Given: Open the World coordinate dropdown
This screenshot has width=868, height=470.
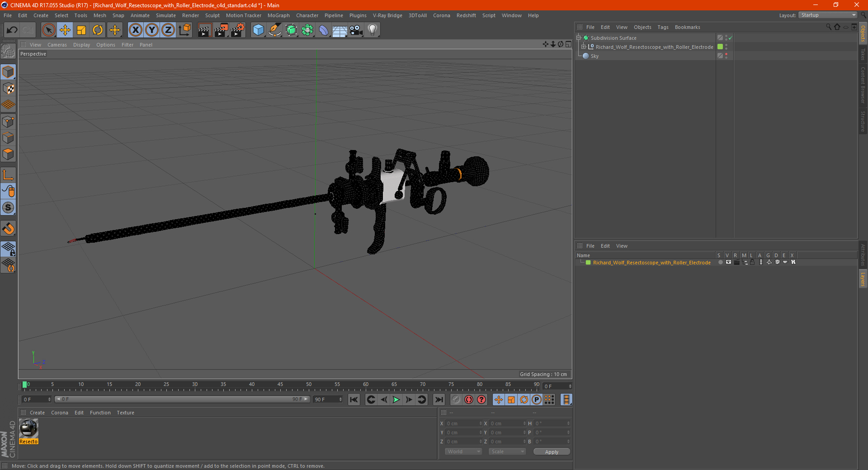Looking at the screenshot, I should (463, 451).
